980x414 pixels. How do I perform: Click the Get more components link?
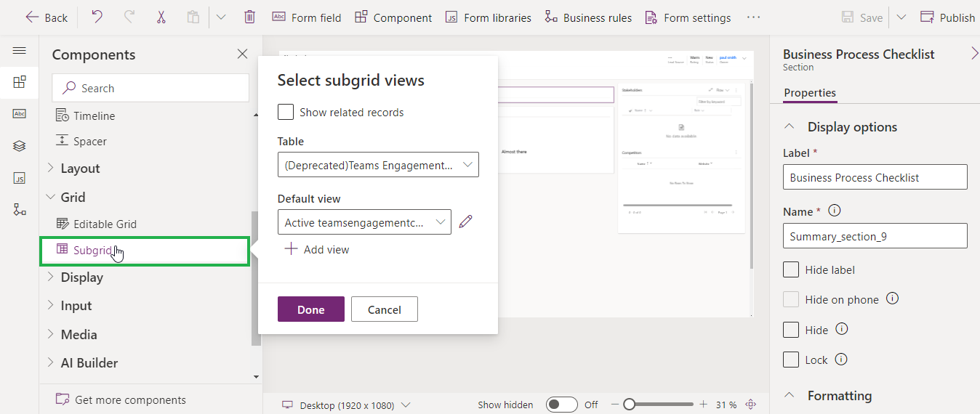(x=130, y=399)
